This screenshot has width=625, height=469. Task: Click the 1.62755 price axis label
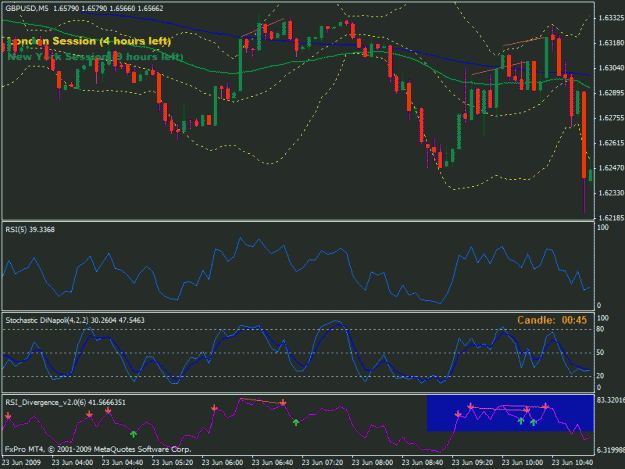pos(611,118)
